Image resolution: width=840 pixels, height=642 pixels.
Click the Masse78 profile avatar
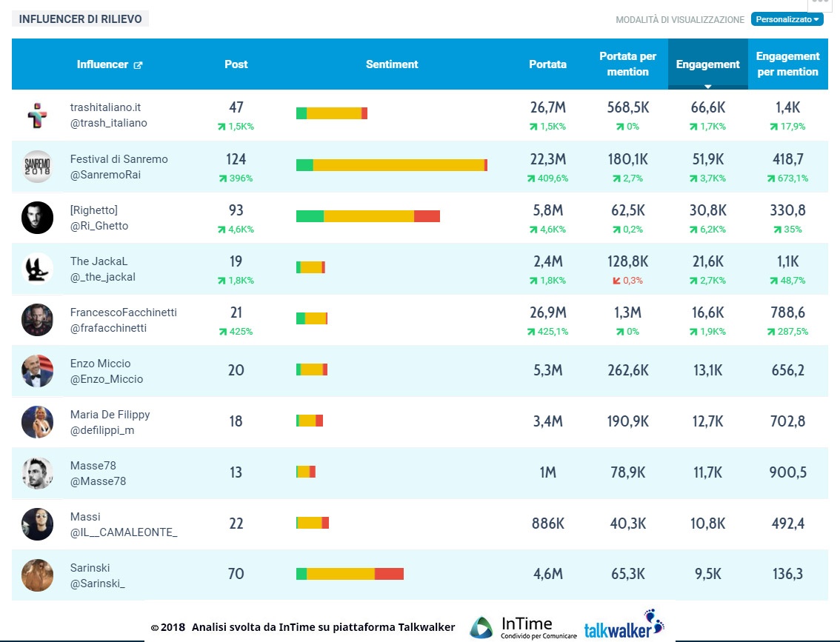tap(38, 473)
